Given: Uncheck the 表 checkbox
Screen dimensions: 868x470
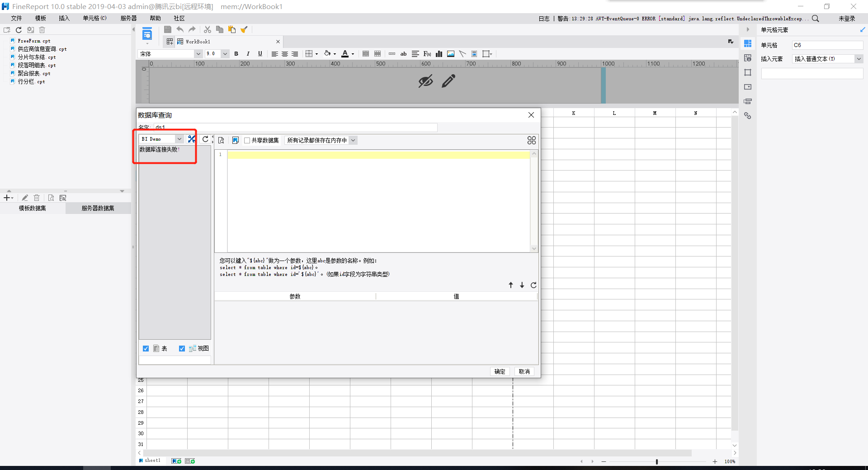Looking at the screenshot, I should point(146,348).
